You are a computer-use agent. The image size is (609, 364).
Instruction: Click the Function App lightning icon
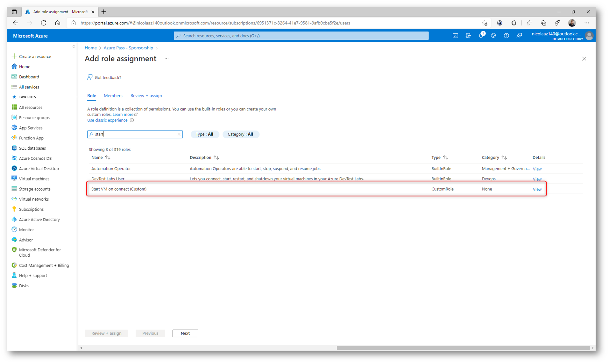(x=14, y=138)
